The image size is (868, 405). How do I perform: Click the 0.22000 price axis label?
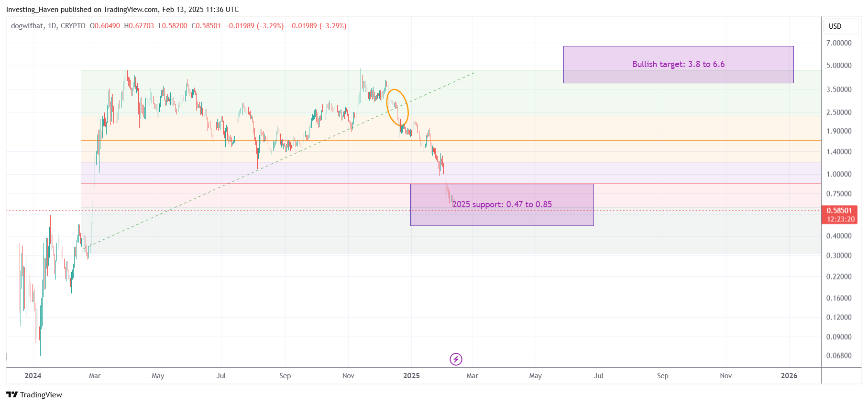(x=839, y=277)
